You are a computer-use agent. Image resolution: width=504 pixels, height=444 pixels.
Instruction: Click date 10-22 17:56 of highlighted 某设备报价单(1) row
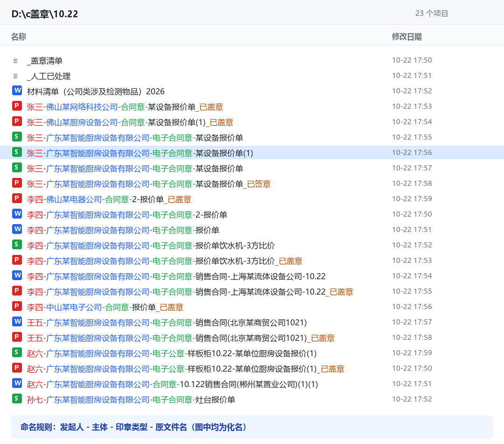pos(412,153)
